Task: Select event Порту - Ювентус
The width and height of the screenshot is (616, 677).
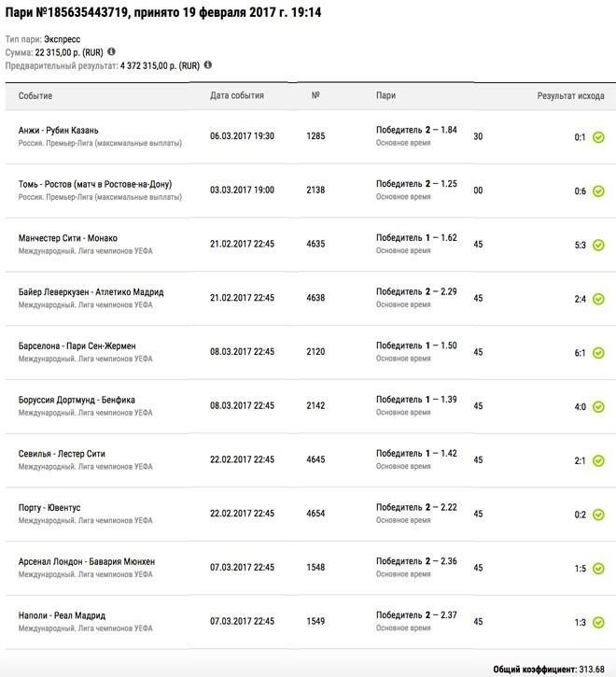Action: click(49, 508)
